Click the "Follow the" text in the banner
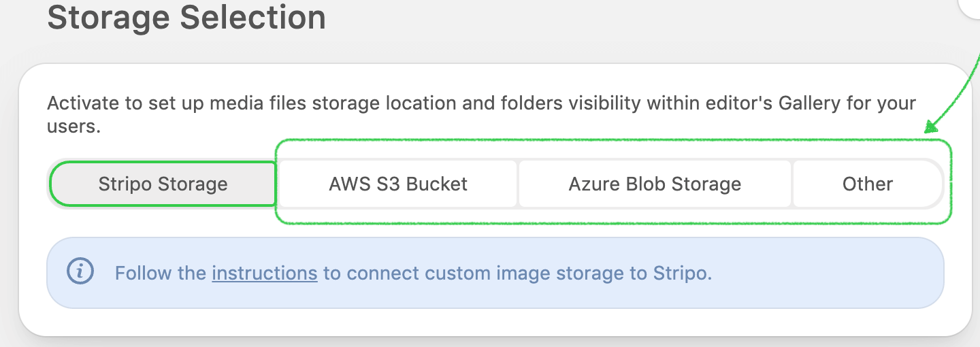The height and width of the screenshot is (347, 980). click(161, 274)
